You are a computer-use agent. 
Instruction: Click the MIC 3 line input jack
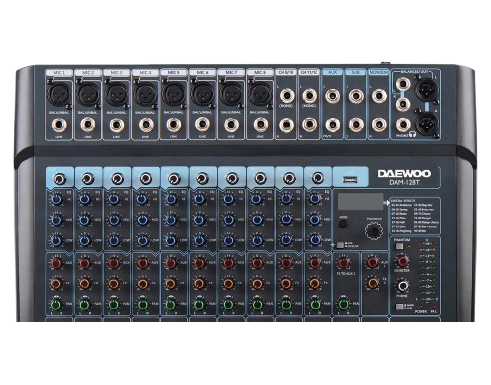coord(117,125)
